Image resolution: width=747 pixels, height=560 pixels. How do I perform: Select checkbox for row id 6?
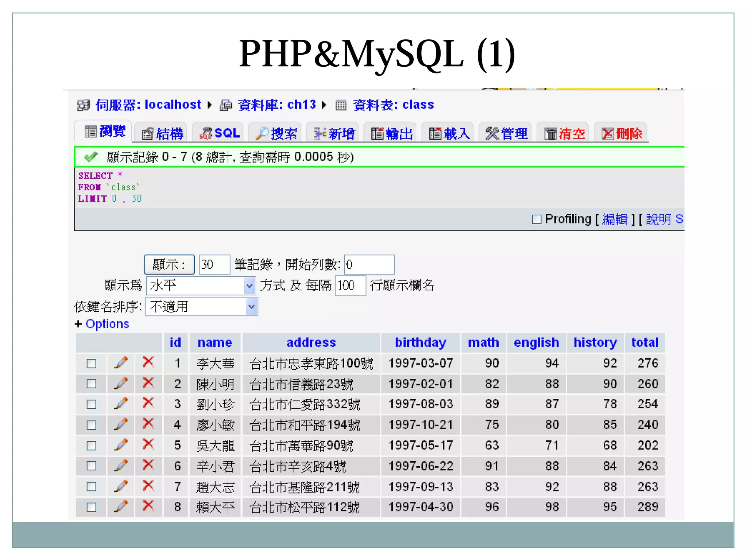(x=92, y=466)
